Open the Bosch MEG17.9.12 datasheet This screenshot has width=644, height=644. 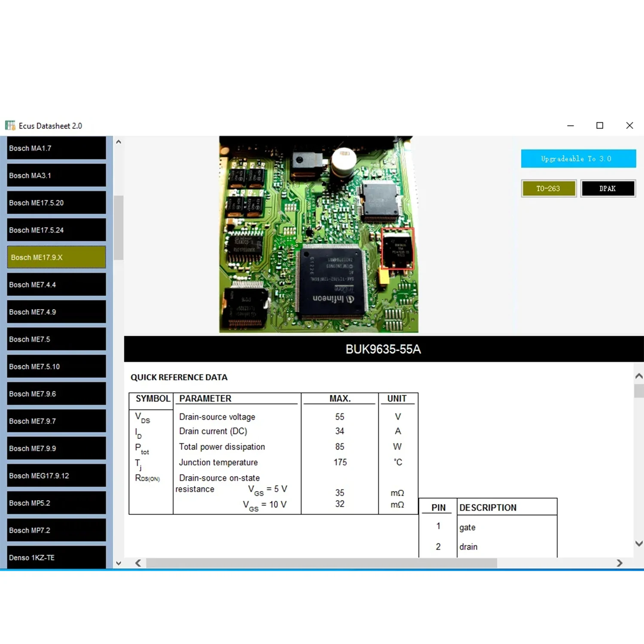(56, 476)
